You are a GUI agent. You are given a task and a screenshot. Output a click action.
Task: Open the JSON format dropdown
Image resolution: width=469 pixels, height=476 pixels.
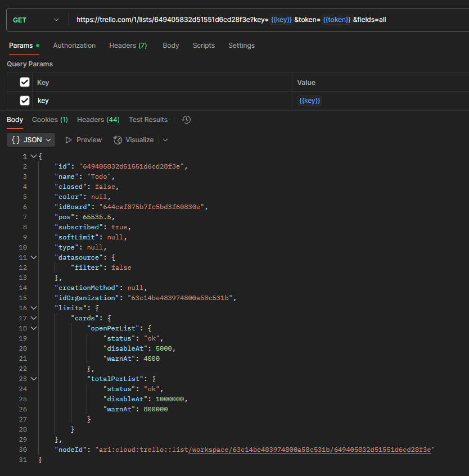(33, 140)
